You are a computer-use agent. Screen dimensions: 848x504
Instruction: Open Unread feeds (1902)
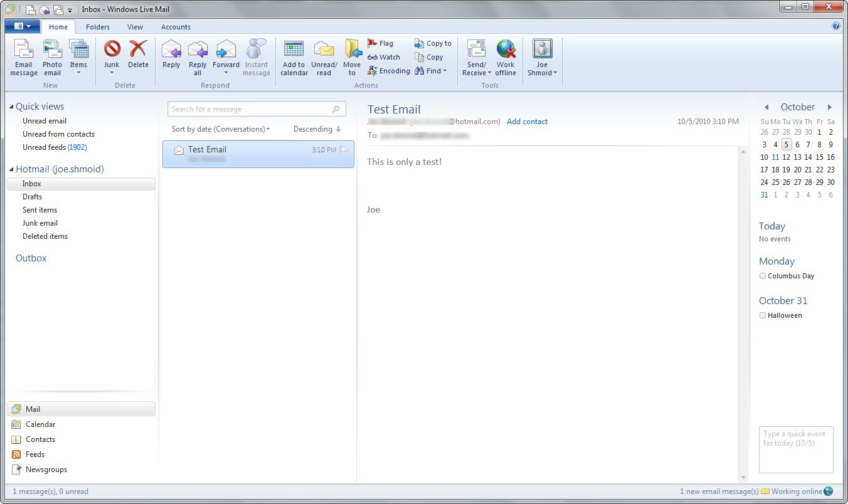click(x=55, y=147)
